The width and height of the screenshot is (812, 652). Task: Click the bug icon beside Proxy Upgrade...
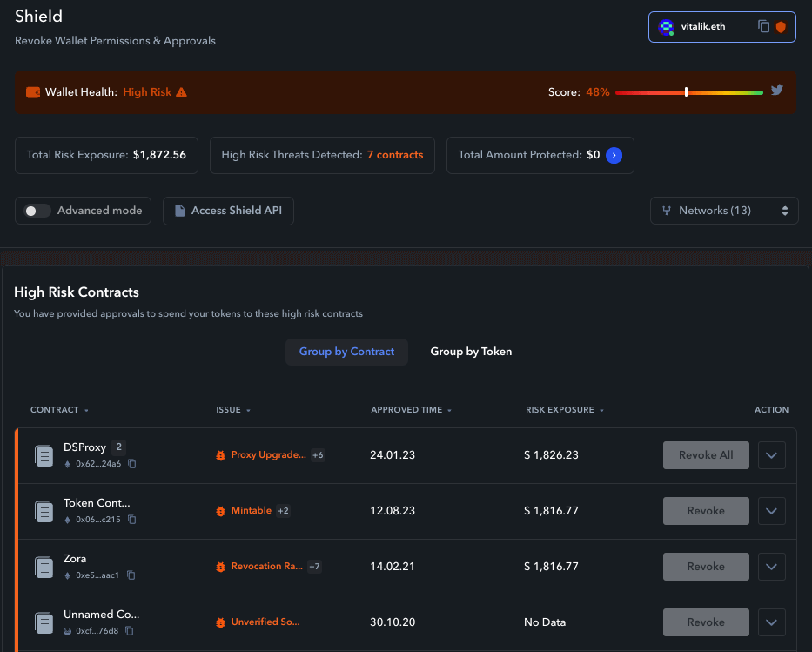[220, 456]
